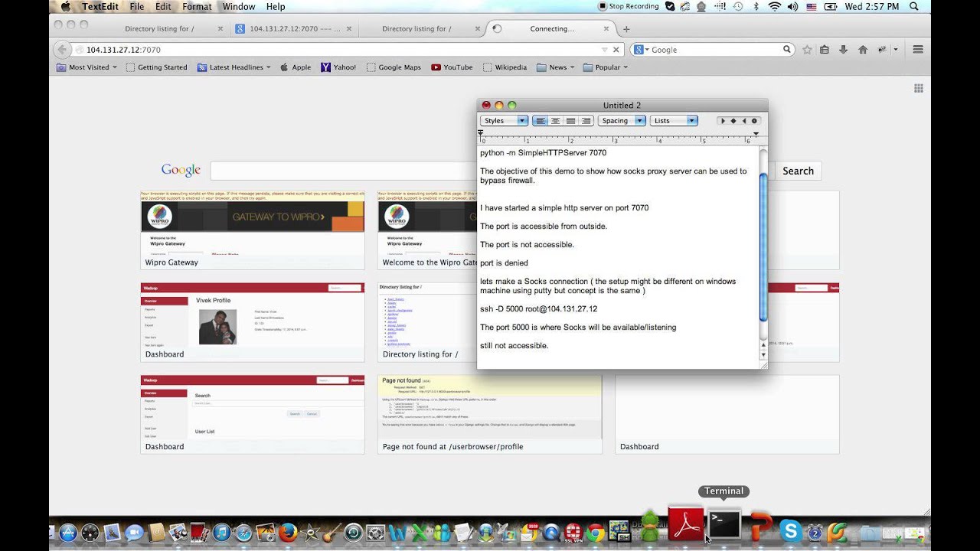The height and width of the screenshot is (551, 980).
Task: Open the Help menu
Action: click(276, 6)
